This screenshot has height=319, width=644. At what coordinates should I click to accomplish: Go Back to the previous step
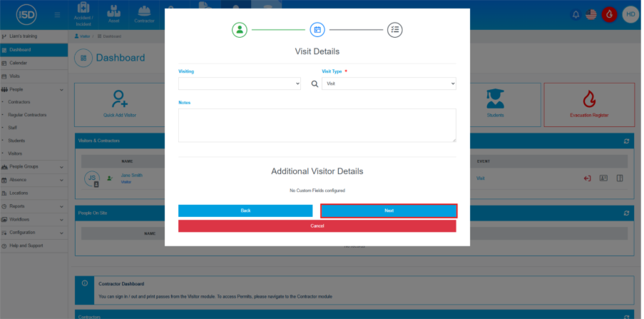(x=245, y=211)
